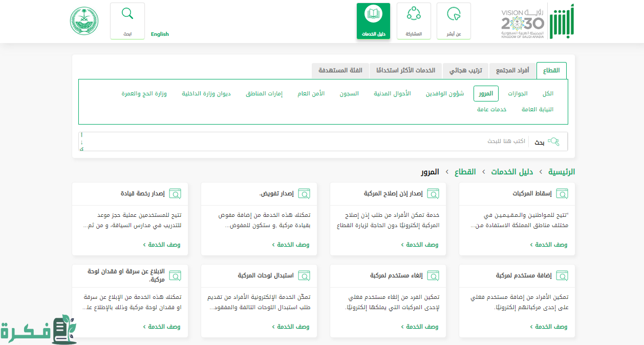Click icon beside استبدال لوحات المركبة
Screen dimensions: 644x345
point(304,276)
